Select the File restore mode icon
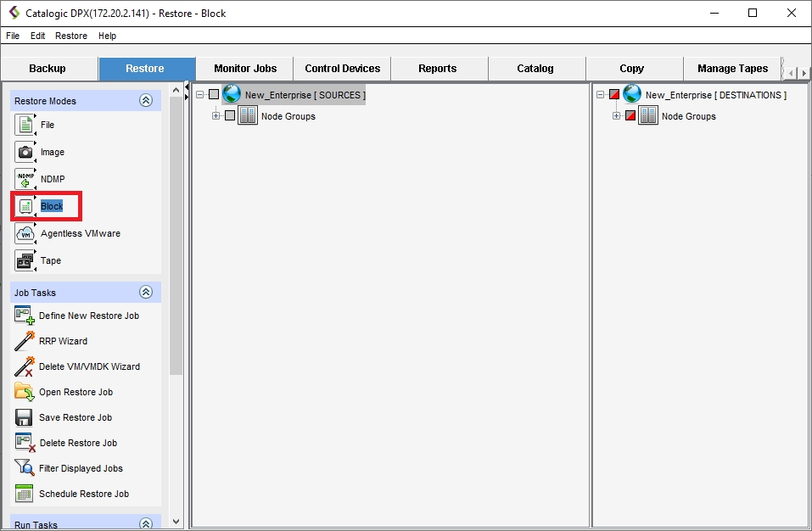This screenshot has height=531, width=812. point(25,125)
